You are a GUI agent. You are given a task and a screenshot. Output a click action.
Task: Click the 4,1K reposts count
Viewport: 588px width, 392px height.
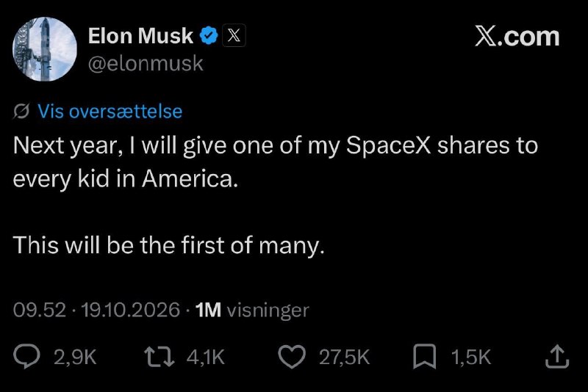click(206, 357)
